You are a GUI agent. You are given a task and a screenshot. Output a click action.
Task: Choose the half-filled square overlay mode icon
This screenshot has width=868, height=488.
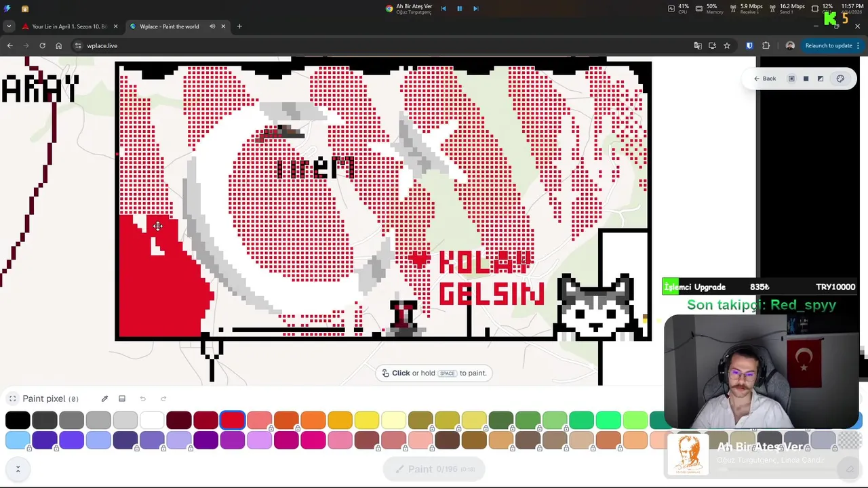(x=821, y=79)
